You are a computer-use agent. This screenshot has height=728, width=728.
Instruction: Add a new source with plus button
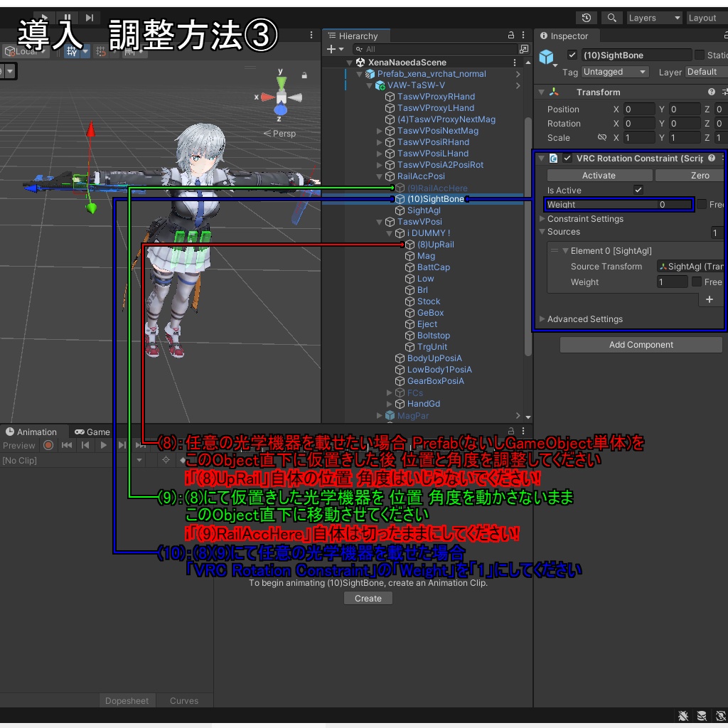pyautogui.click(x=710, y=299)
